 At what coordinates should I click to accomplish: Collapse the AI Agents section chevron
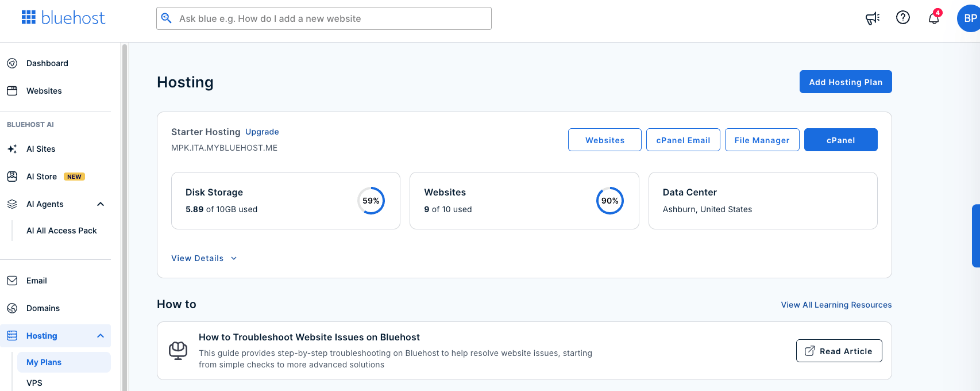101,204
